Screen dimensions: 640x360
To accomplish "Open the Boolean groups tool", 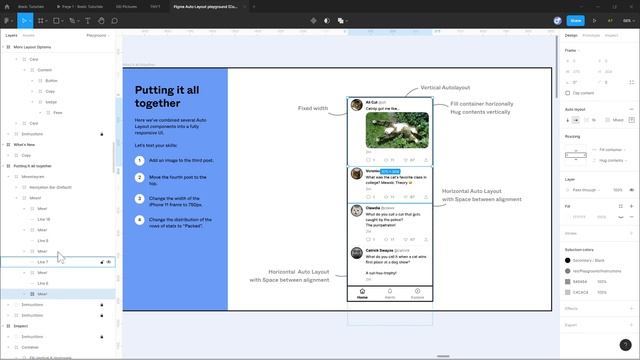I will 341,20.
